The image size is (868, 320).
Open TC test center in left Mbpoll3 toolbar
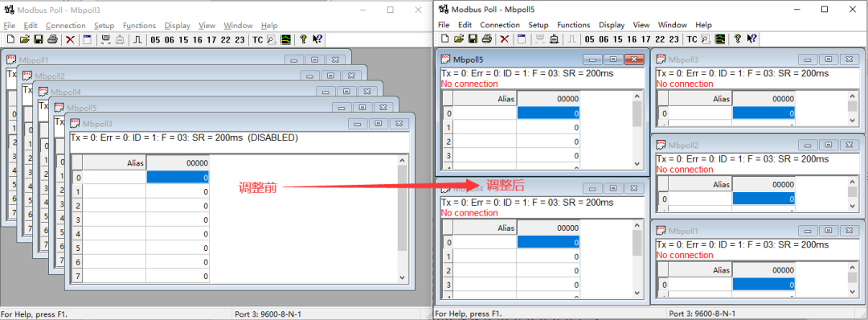(x=257, y=39)
